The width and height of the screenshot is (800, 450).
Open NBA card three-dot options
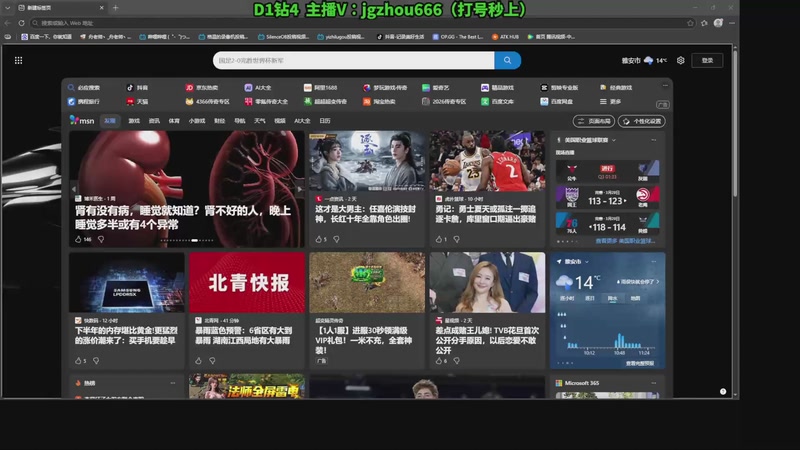[654, 140]
